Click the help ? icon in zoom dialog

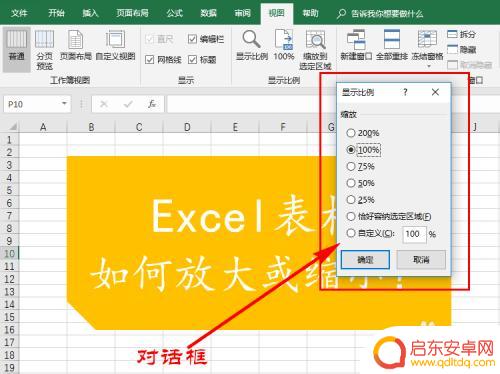(x=405, y=92)
